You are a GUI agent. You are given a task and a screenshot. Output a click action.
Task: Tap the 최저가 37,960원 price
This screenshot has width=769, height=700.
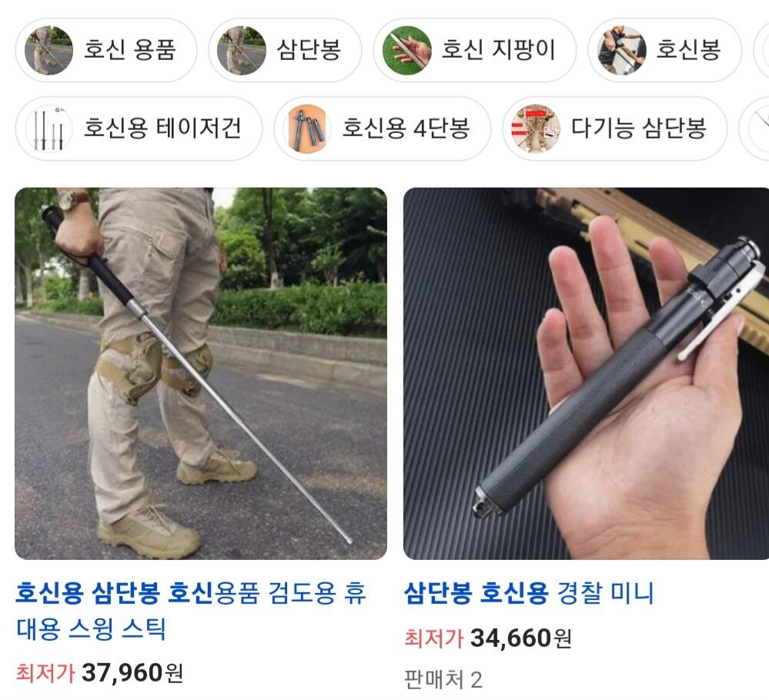[x=99, y=672]
